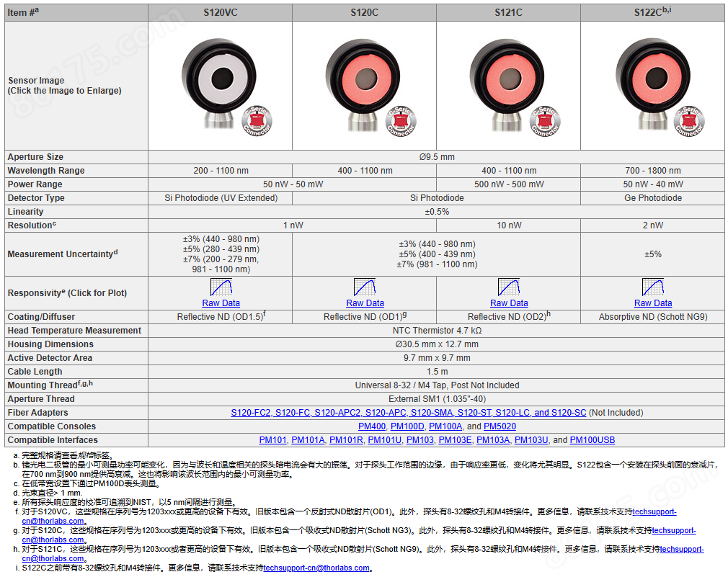Select '9.7 mm x 9.7 mm' detector area
728x577 pixels.
point(436,358)
